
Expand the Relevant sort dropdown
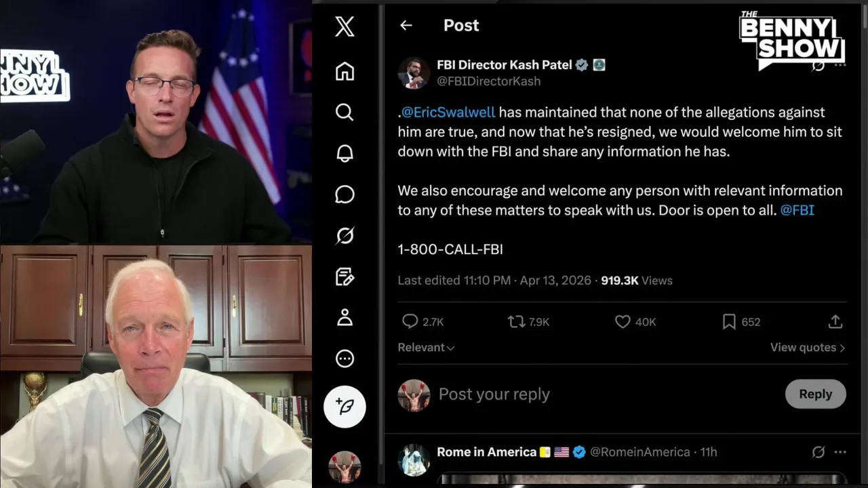[x=426, y=348]
